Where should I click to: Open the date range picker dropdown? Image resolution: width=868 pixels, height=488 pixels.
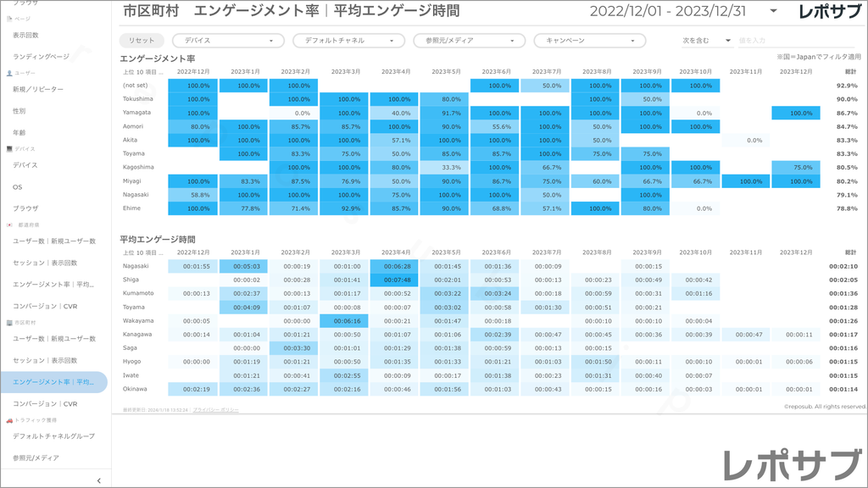click(x=773, y=12)
